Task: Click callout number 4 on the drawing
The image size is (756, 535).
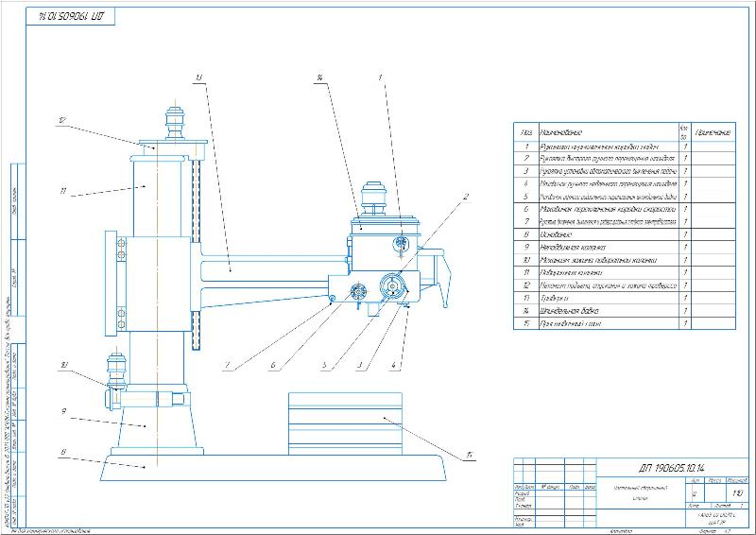Action: pos(394,365)
